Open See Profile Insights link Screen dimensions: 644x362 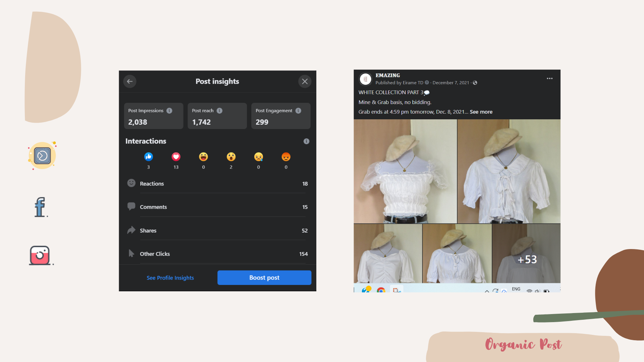(x=170, y=278)
